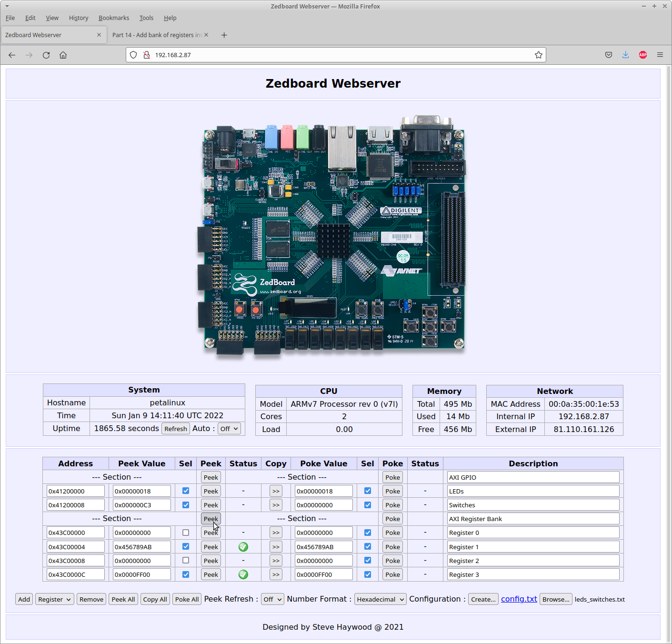Open the Number Format Hexadecimal dropdown
This screenshot has width=672, height=644.
tap(380, 599)
